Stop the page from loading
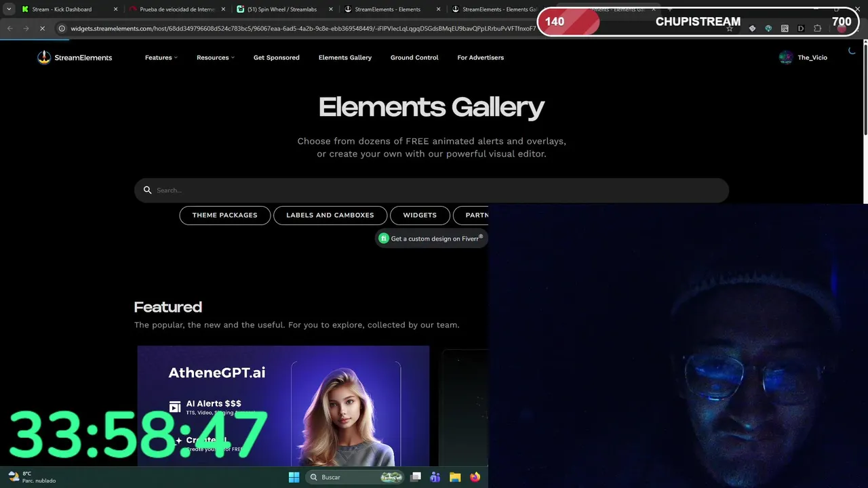The image size is (868, 488). (42, 28)
